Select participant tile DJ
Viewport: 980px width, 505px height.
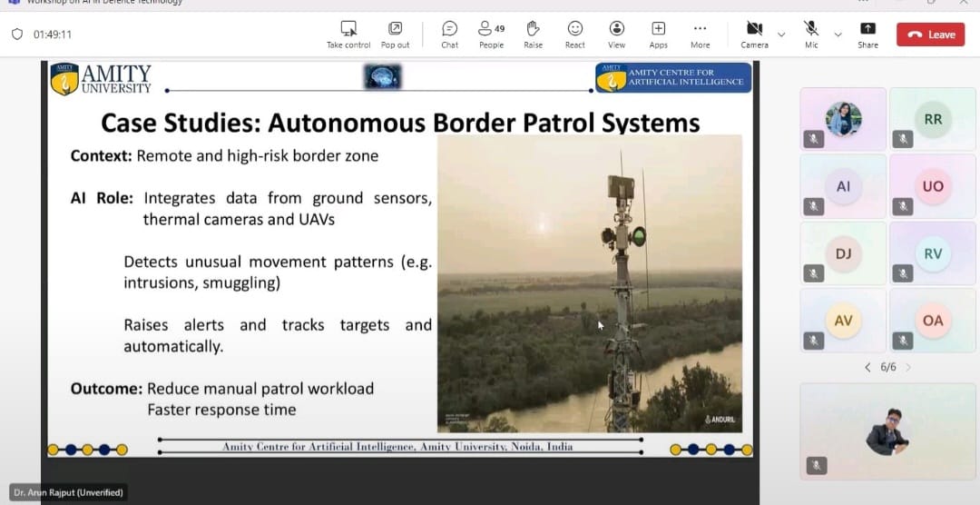pos(843,253)
